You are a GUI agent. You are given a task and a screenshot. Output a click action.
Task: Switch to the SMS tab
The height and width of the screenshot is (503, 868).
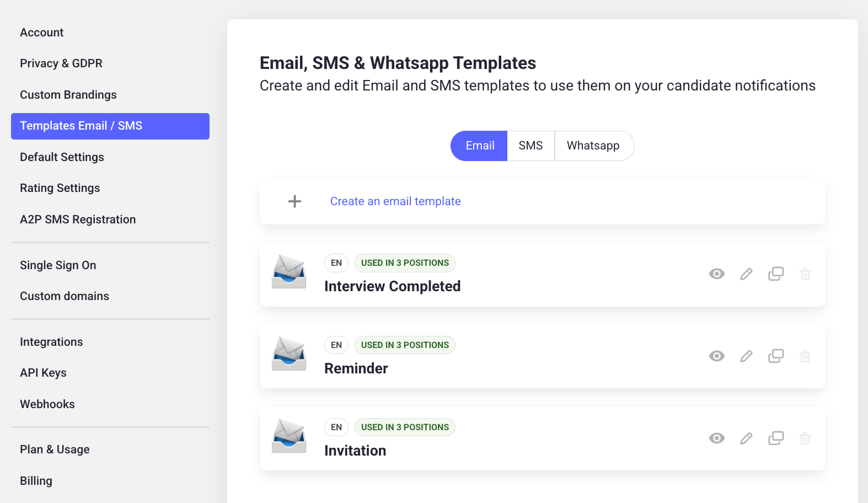531,146
